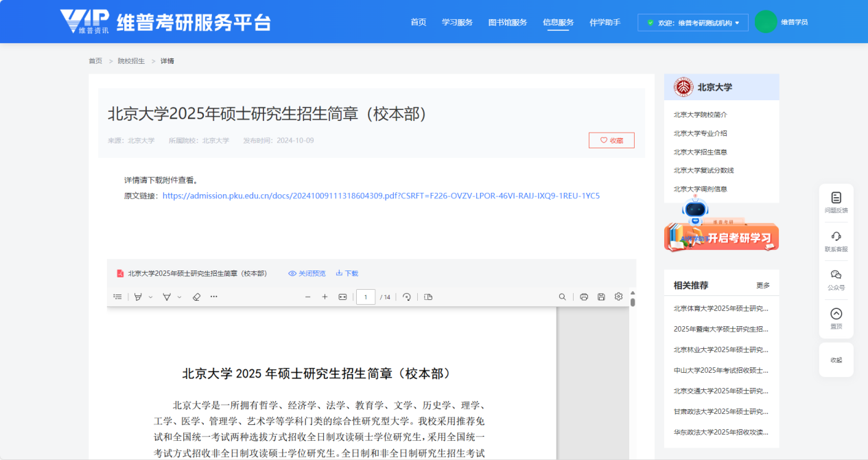Click the PDF zoom out minus icon

[307, 297]
